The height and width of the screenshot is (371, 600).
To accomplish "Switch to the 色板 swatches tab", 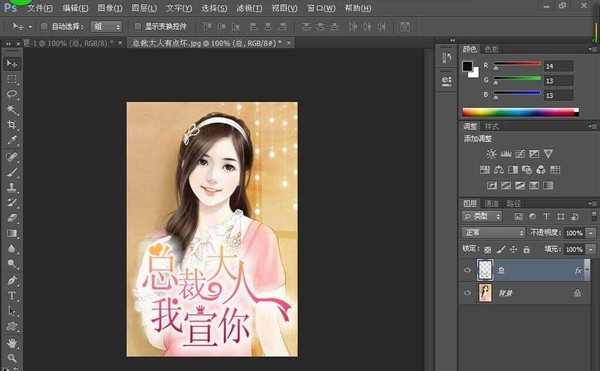I will click(x=491, y=49).
